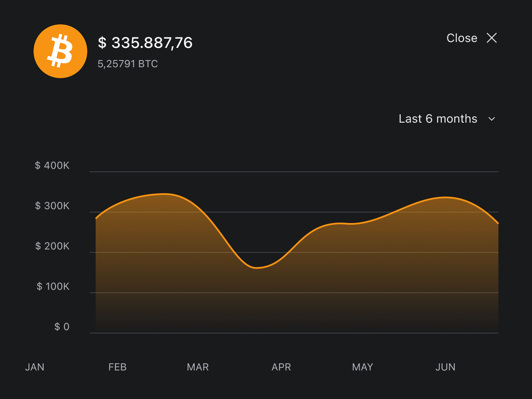Image resolution: width=532 pixels, height=399 pixels.
Task: Click the $ 400K axis label
Action: coord(52,165)
